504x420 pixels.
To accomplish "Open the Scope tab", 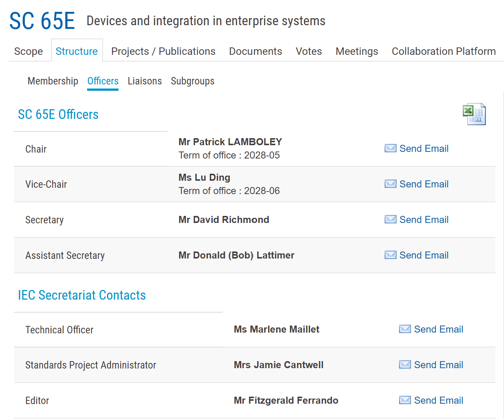I will pyautogui.click(x=29, y=51).
